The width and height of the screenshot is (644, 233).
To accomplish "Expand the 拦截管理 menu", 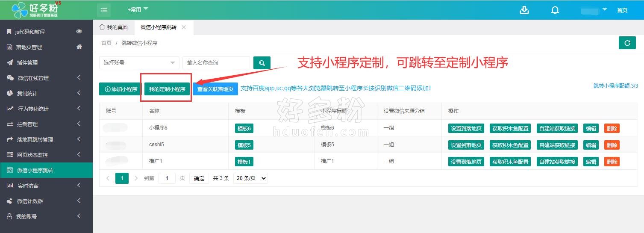I will (x=79, y=124).
